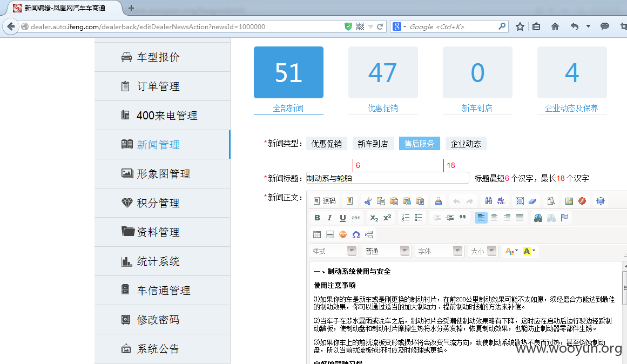Open the 企业动态及保养 link
Image resolution: width=627 pixels, height=364 pixels.
click(x=571, y=108)
